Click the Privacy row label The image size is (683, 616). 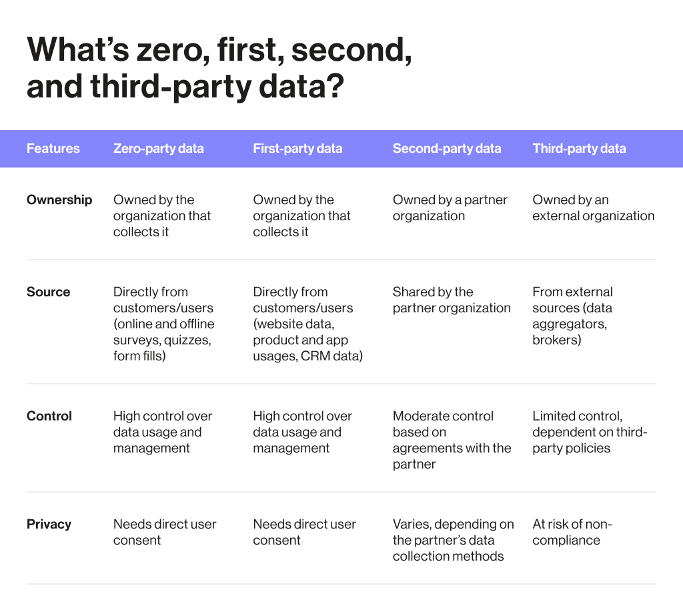click(49, 524)
